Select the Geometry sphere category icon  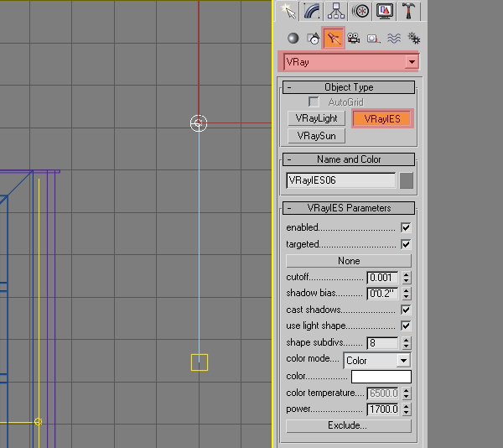click(293, 39)
